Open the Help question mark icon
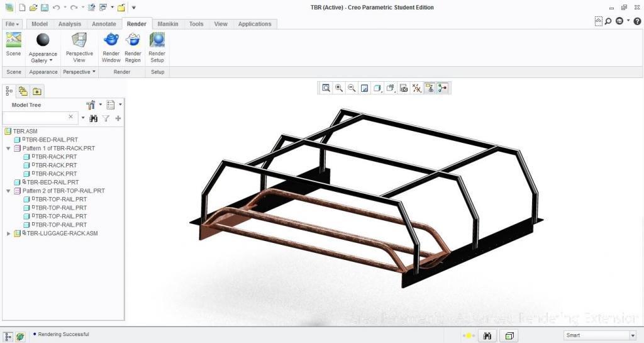Image resolution: width=644 pixels, height=343 pixels. 638,21
